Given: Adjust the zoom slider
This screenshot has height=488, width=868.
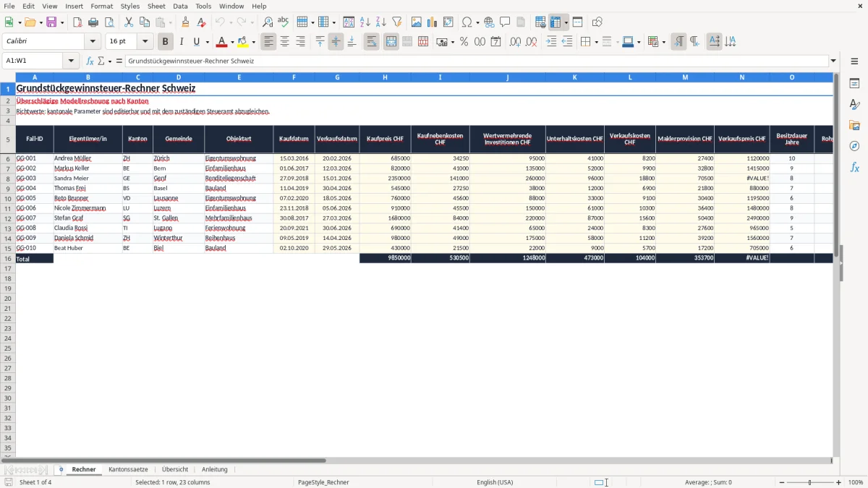Looking at the screenshot, I should coord(810,482).
